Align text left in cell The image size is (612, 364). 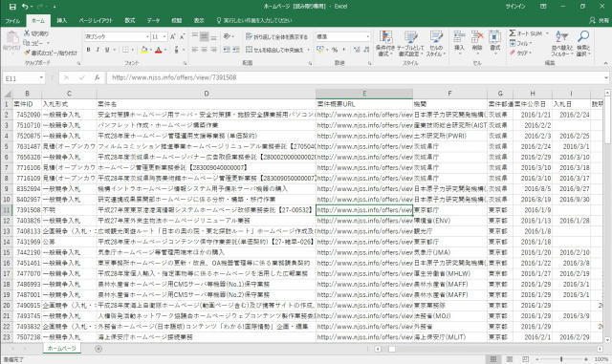[195, 50]
